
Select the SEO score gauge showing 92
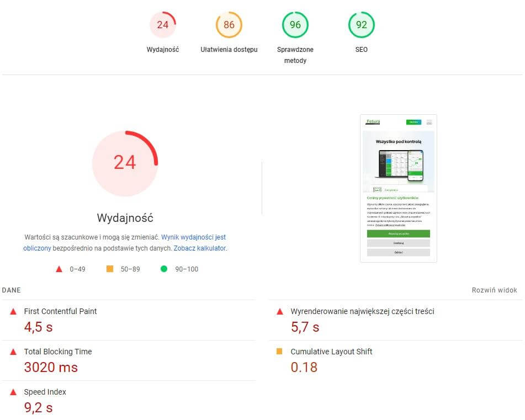[362, 25]
